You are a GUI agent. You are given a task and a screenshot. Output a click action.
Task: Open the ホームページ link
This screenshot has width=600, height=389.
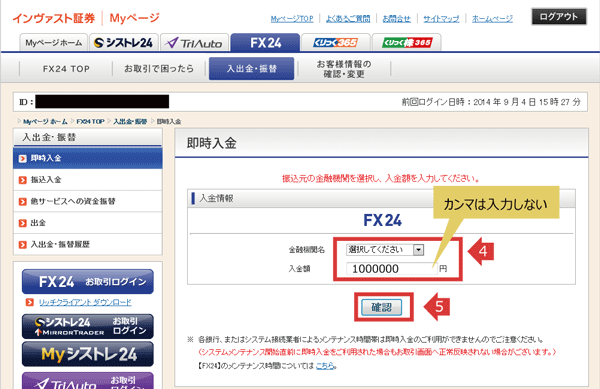coord(492,18)
